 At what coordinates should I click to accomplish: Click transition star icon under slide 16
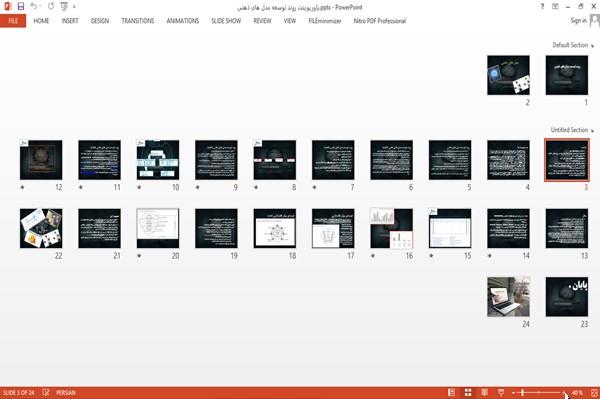click(x=373, y=256)
